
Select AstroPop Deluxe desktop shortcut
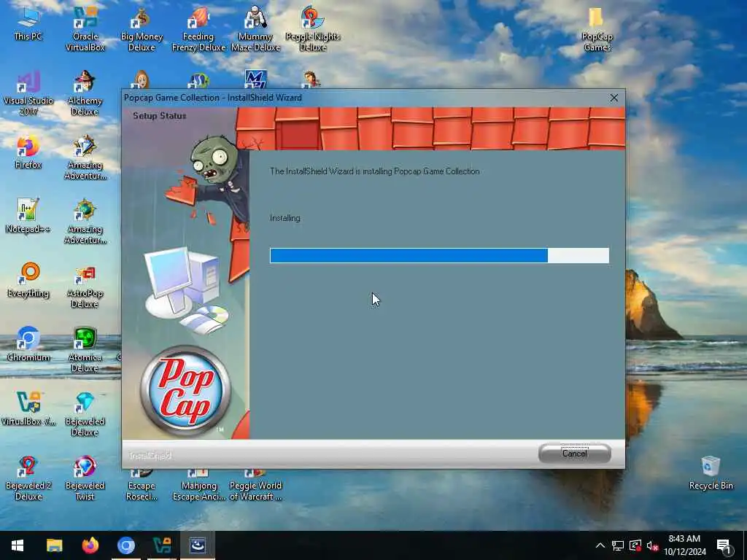[x=85, y=287]
